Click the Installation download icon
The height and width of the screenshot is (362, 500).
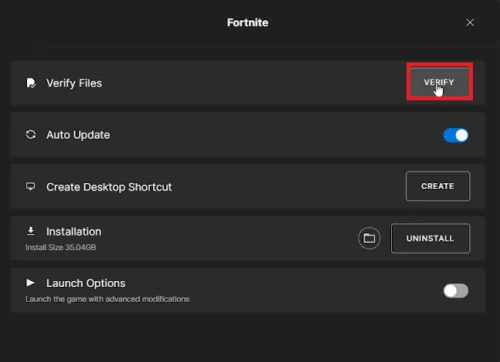[31, 231]
